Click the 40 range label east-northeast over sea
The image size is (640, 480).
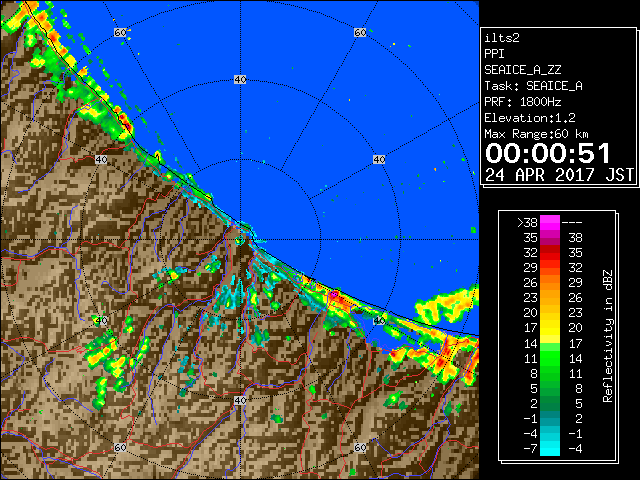[x=379, y=160]
